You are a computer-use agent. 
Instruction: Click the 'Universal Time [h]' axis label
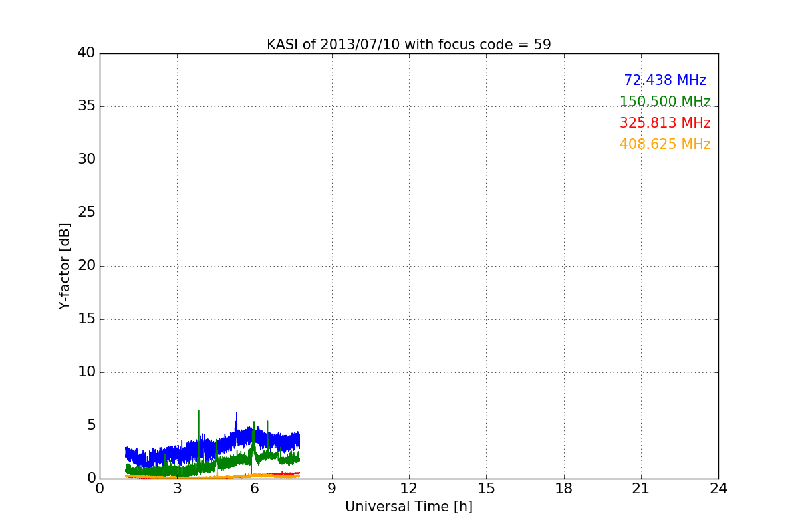pyautogui.click(x=408, y=507)
